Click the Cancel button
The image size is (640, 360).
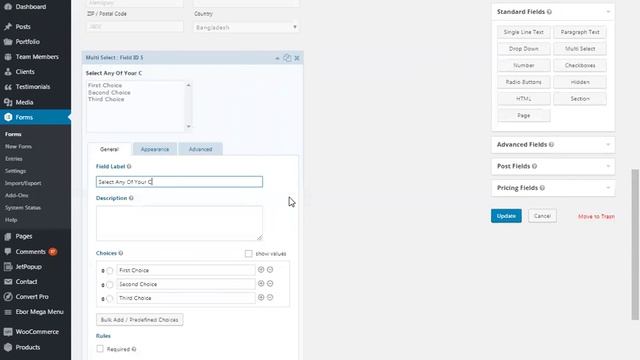coord(542,216)
